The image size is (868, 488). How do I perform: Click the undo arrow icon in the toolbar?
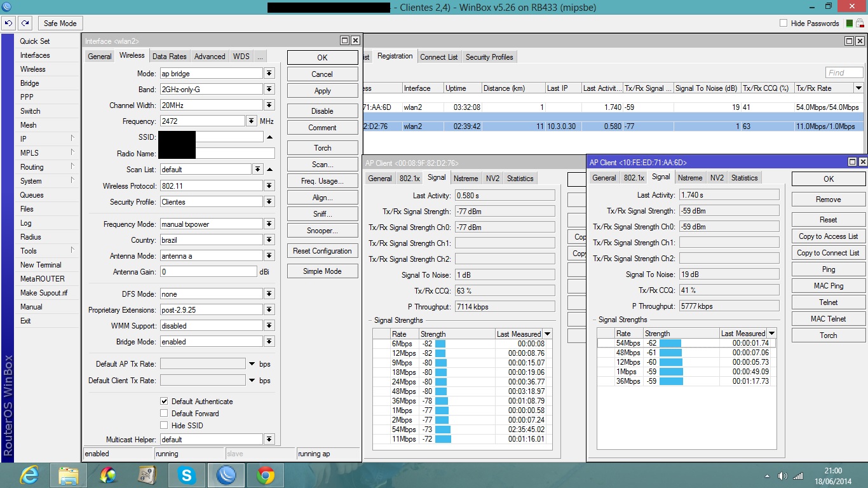click(x=8, y=24)
